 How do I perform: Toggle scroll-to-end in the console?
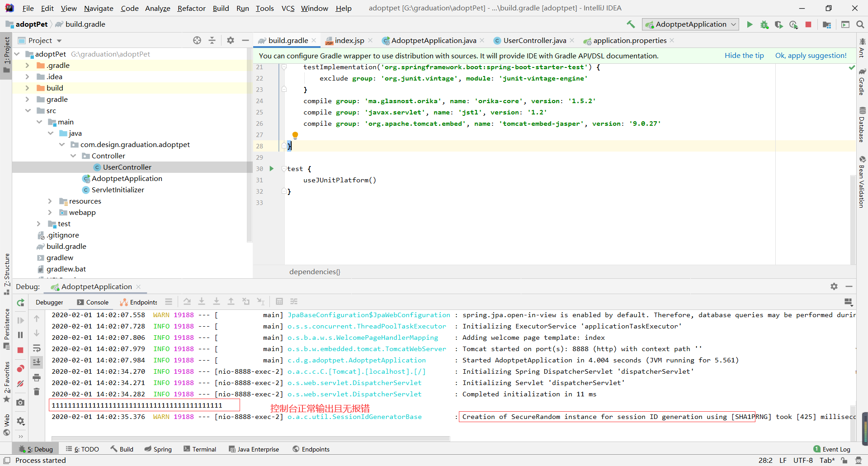coord(37,362)
